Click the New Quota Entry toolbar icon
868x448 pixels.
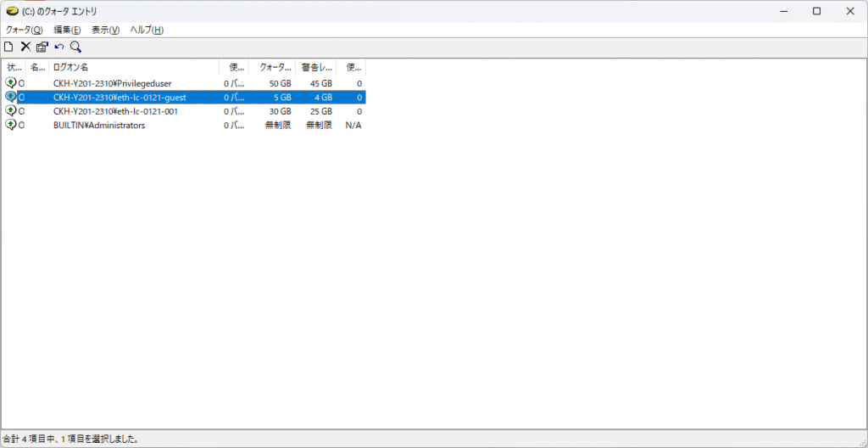(8, 47)
